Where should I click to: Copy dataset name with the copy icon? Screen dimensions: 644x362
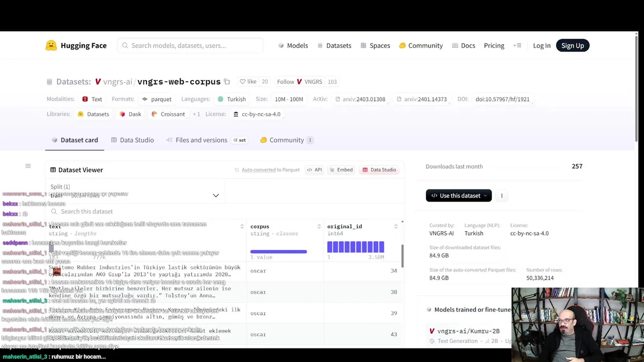pos(227,81)
